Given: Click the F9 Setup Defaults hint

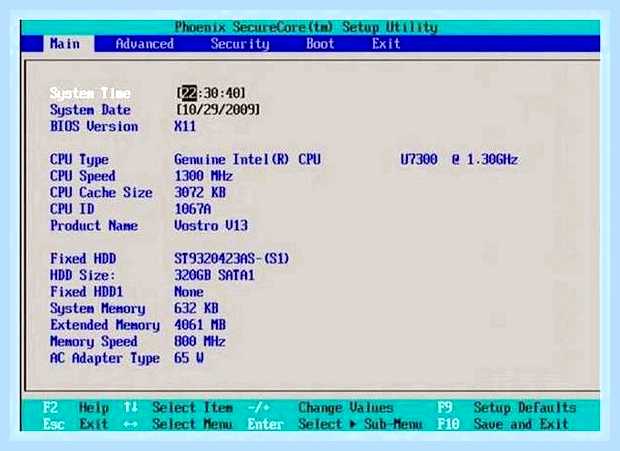Looking at the screenshot, I should pos(507,408).
